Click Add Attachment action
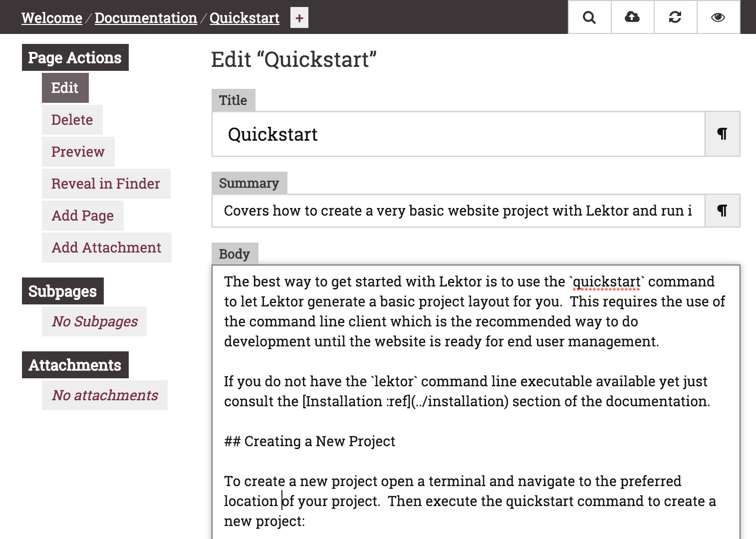 (107, 248)
